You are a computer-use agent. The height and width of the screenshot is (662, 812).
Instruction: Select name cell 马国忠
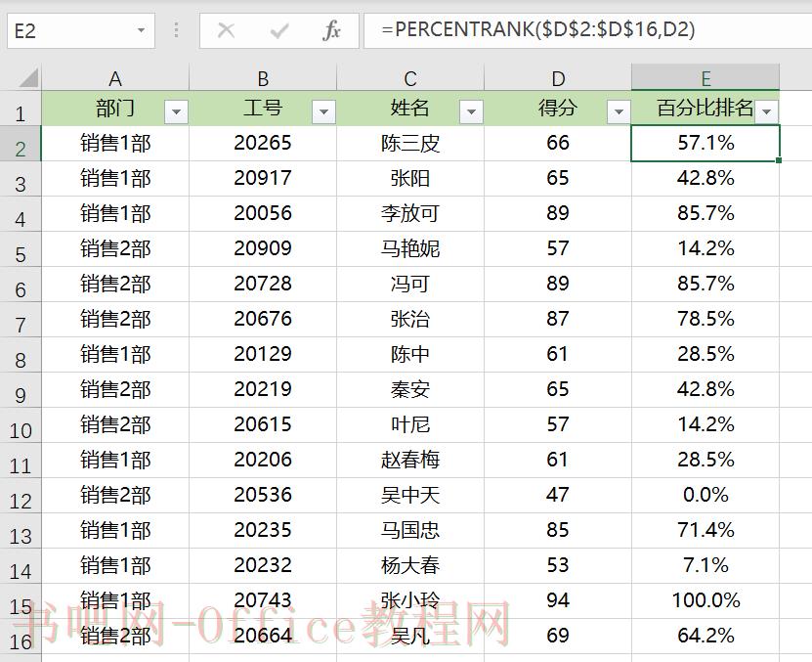(x=410, y=531)
